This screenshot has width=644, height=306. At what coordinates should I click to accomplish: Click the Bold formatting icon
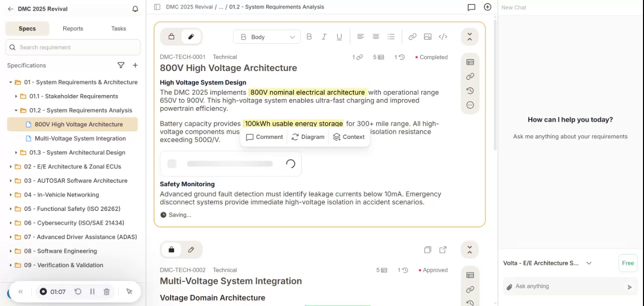click(x=309, y=37)
